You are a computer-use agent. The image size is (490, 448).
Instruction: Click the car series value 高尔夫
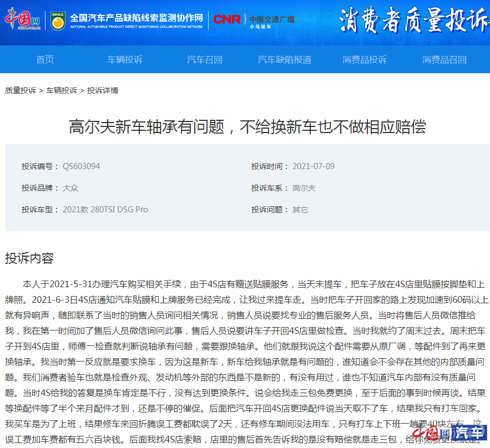(304, 188)
